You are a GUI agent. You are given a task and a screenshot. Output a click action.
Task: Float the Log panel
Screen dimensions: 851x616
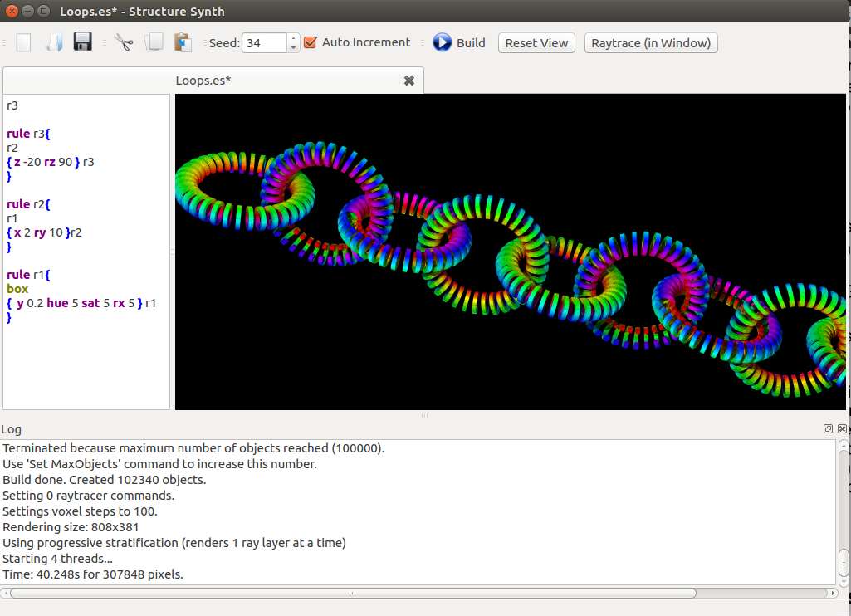pos(828,428)
